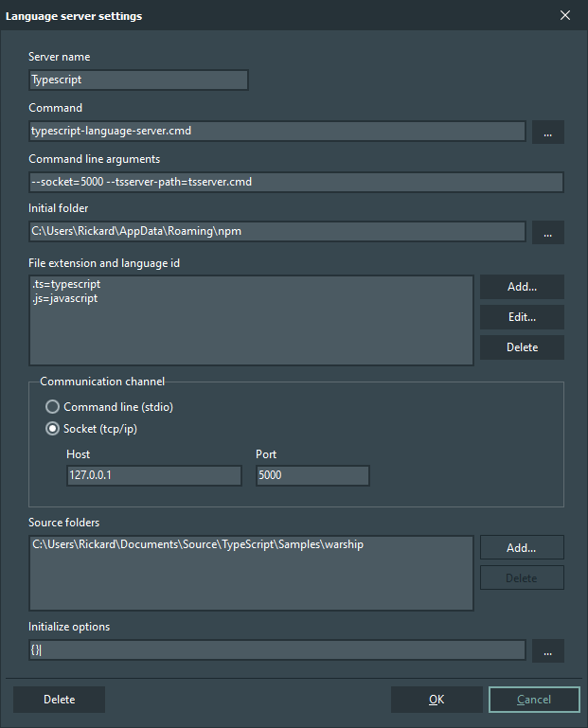Open the browse button for Initial folder
The image size is (588, 728).
click(547, 232)
